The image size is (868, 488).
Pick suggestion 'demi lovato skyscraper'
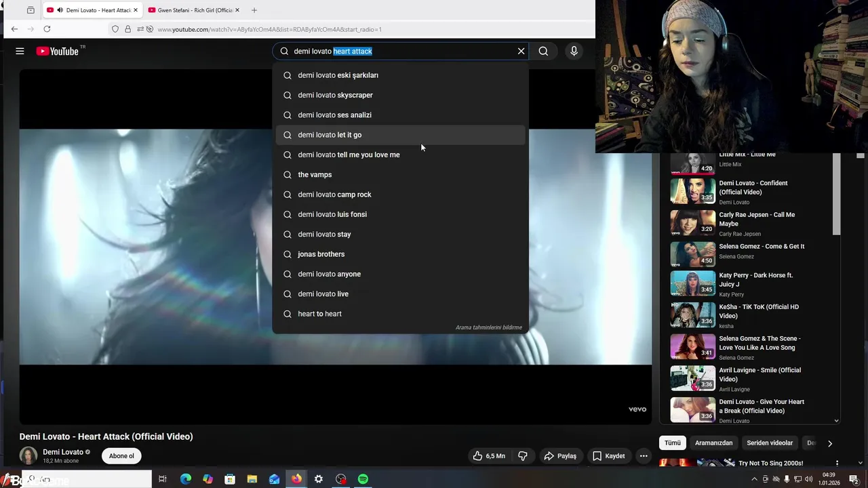(x=400, y=95)
